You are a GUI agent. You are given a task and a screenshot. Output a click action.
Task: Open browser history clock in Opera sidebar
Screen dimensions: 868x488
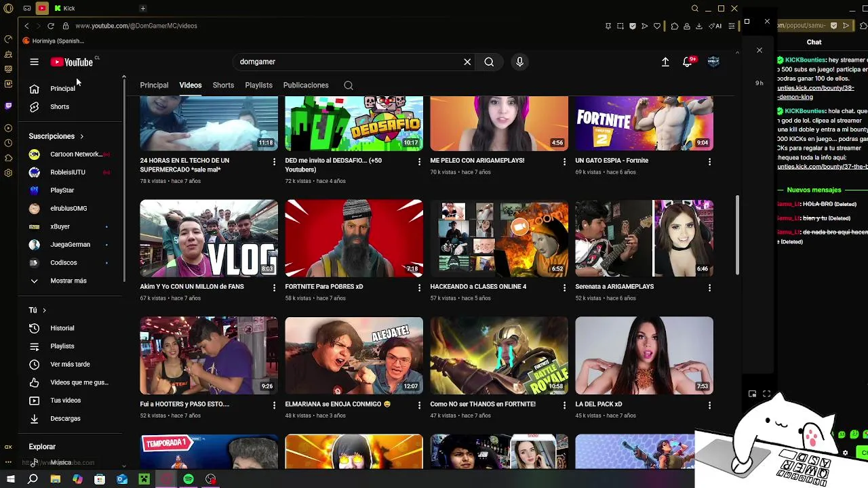point(8,143)
